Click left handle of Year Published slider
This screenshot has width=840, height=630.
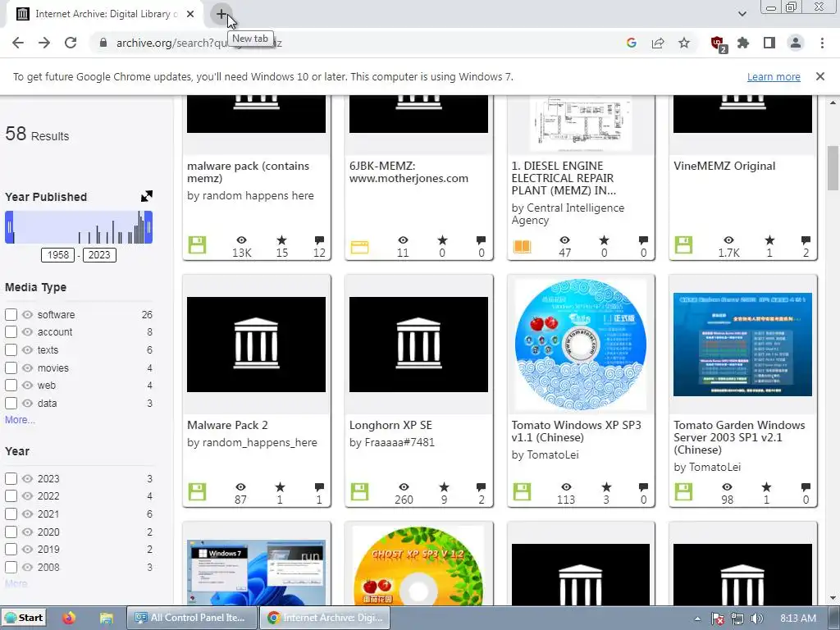(x=9, y=227)
